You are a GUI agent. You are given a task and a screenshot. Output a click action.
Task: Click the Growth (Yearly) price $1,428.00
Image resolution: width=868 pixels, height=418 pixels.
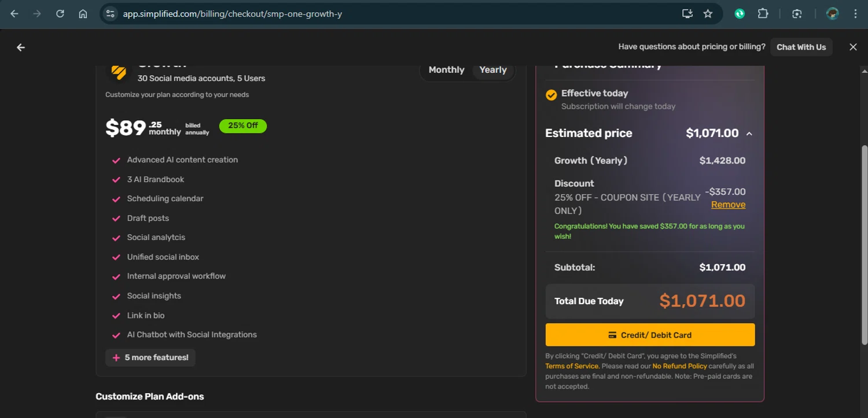click(x=722, y=161)
